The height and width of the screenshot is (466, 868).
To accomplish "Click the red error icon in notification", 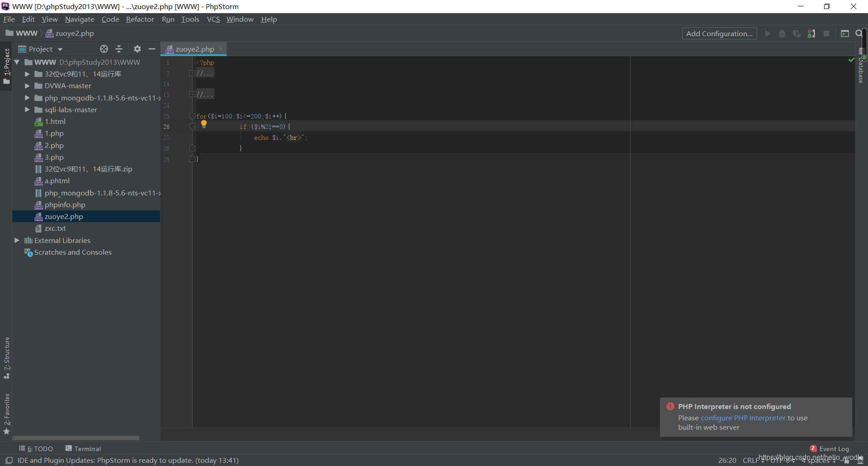I will click(x=670, y=406).
